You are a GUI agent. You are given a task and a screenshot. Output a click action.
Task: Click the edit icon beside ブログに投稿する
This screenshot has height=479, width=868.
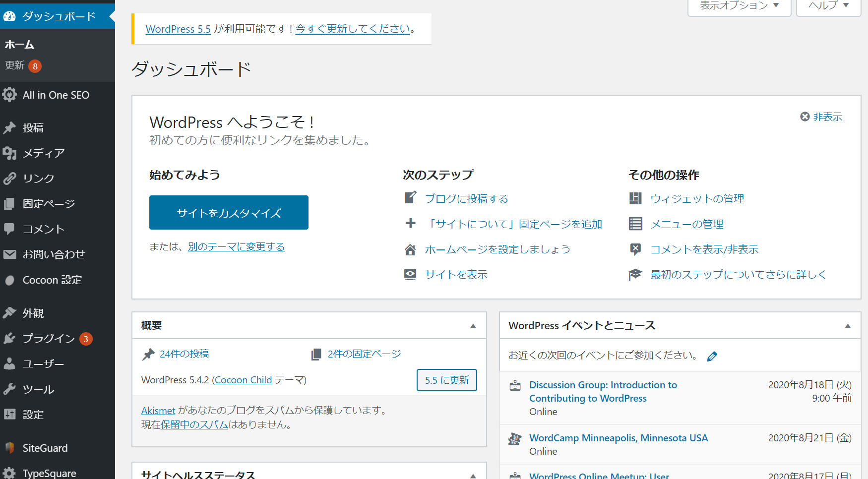pos(410,198)
